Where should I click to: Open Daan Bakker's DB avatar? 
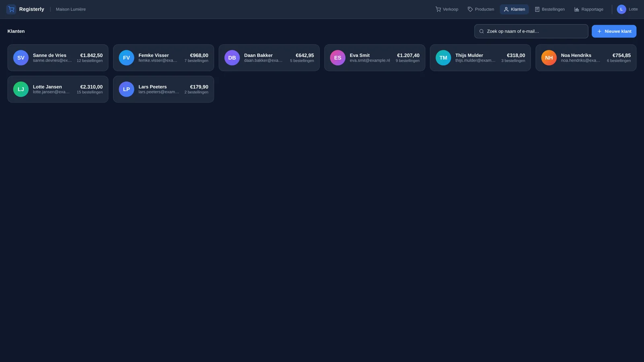[232, 58]
